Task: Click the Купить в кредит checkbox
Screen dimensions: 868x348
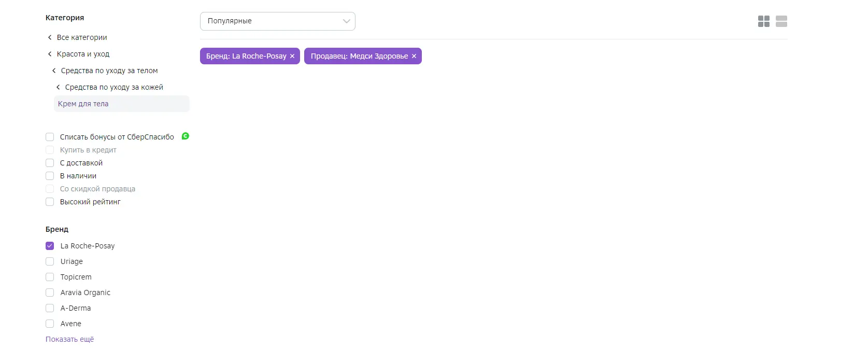Action: tap(50, 150)
